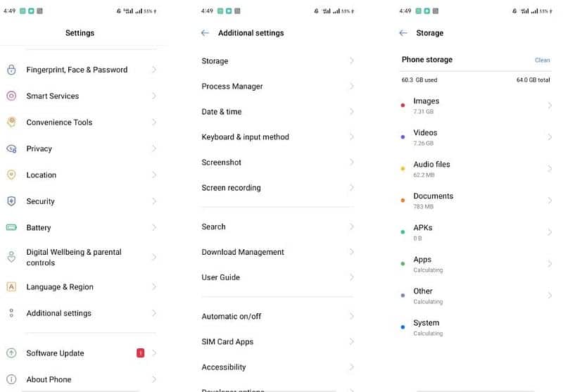
Task: Open Screen recording settings
Action: click(x=232, y=188)
